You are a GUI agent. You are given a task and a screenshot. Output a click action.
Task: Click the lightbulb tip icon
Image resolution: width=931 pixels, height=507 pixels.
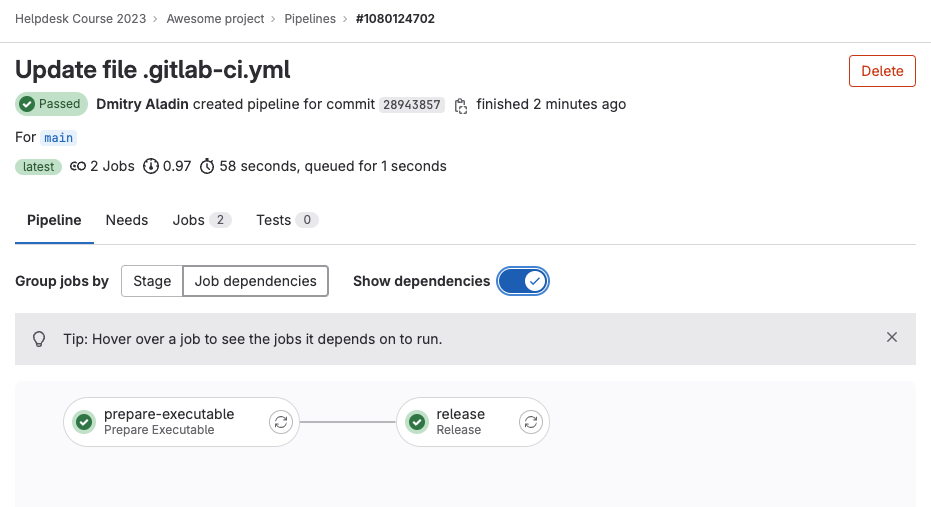[x=39, y=339]
